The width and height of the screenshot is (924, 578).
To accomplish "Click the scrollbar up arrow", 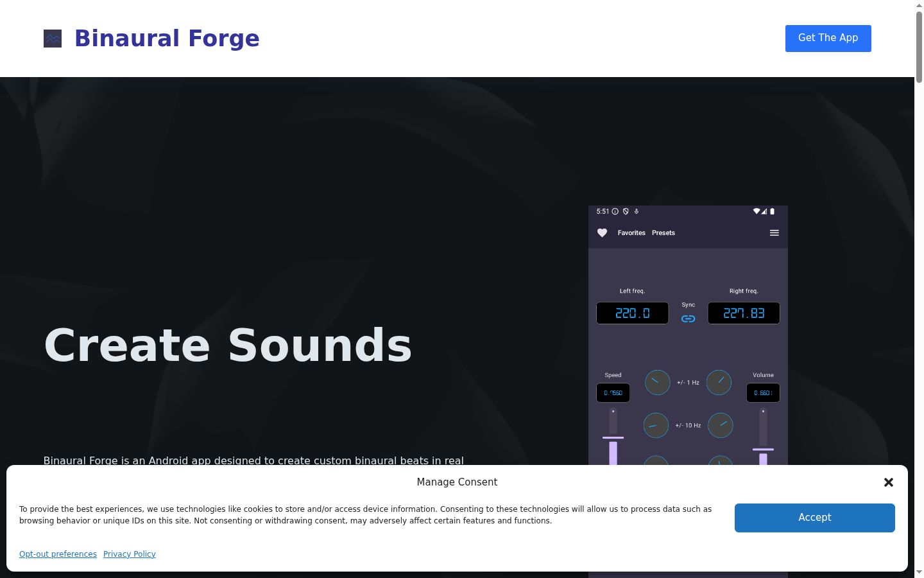I will point(919,4).
